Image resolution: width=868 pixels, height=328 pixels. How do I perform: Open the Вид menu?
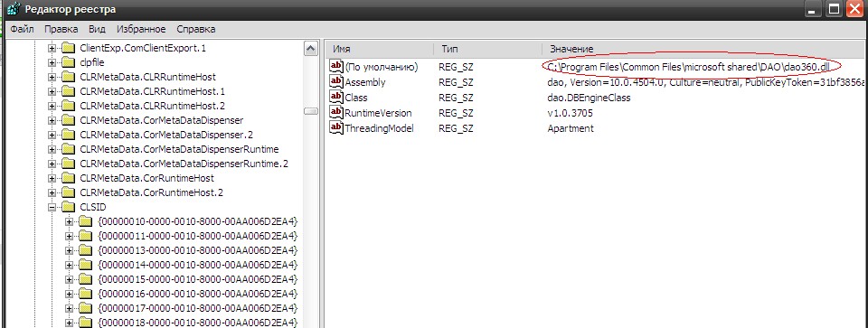pos(97,29)
